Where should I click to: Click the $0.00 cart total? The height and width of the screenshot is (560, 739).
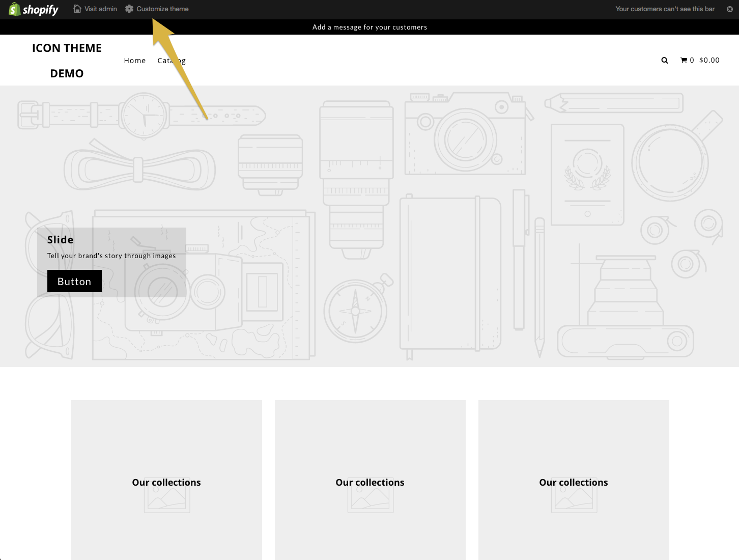pyautogui.click(x=708, y=60)
